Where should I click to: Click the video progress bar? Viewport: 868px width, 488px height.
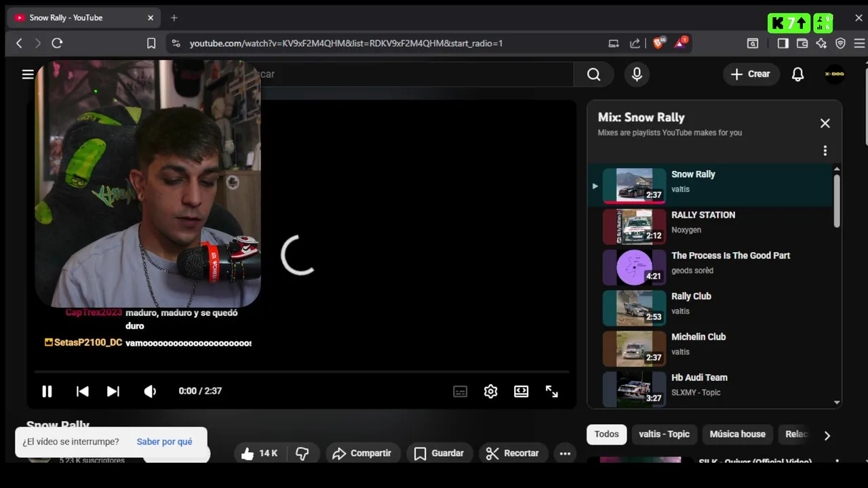click(x=302, y=371)
